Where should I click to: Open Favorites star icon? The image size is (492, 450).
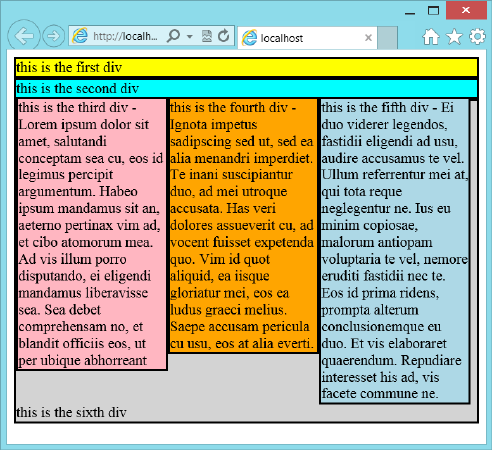pos(454,37)
